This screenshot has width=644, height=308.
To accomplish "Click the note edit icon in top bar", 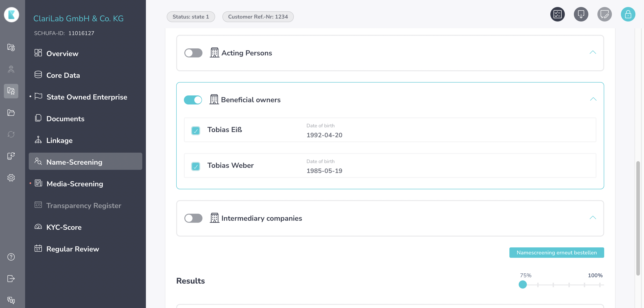I will (604, 14).
